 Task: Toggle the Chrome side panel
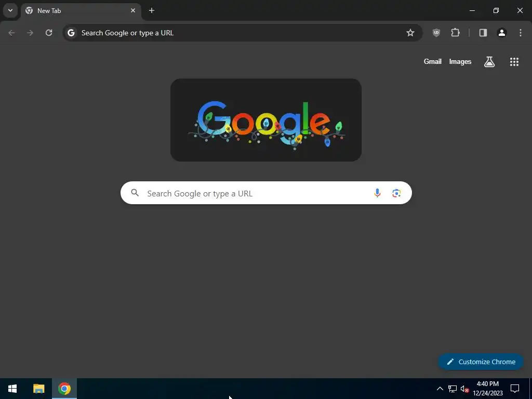tap(483, 33)
